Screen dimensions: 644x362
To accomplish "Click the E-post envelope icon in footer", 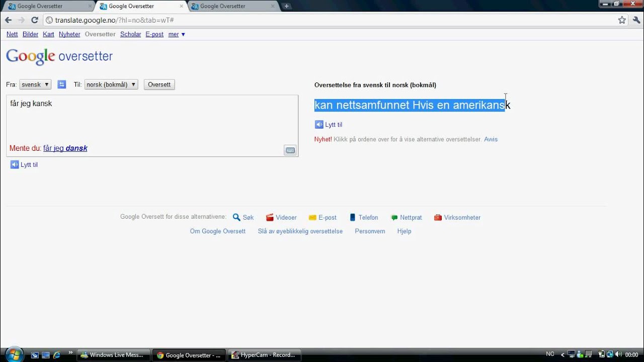I will (312, 218).
